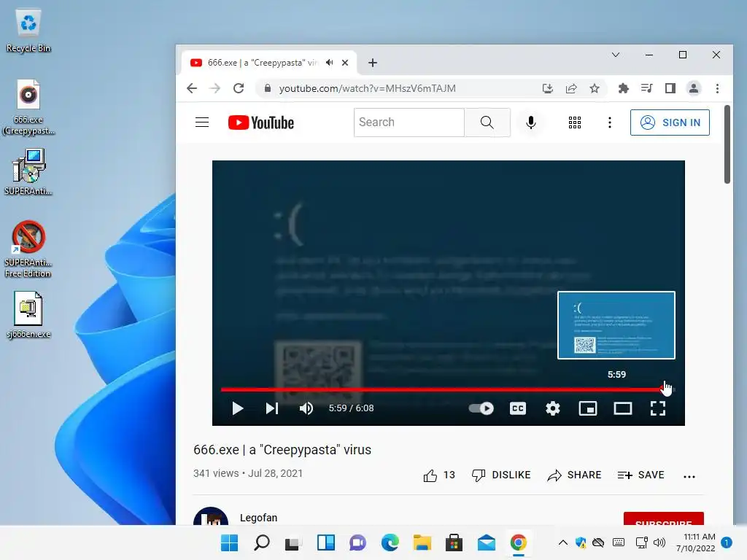Open the Windows Start menu

click(x=230, y=542)
